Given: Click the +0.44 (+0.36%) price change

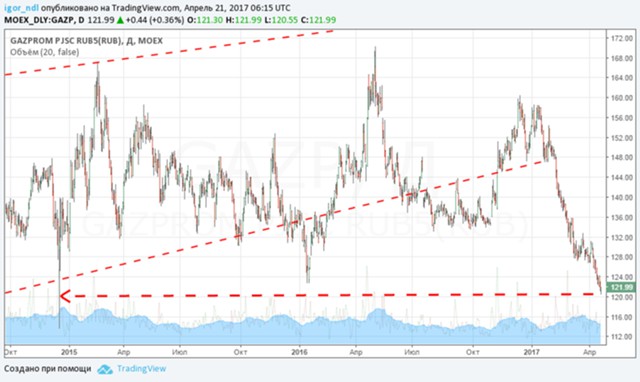Looking at the screenshot, I should 155,20.
